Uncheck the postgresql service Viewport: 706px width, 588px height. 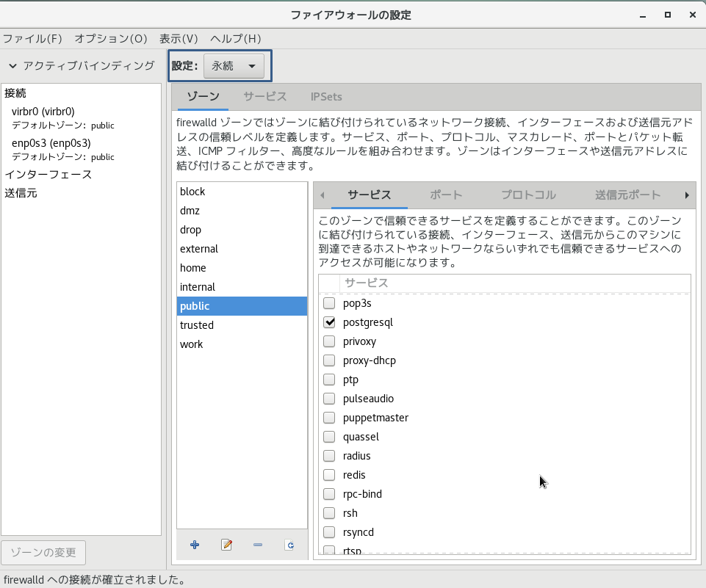[329, 322]
